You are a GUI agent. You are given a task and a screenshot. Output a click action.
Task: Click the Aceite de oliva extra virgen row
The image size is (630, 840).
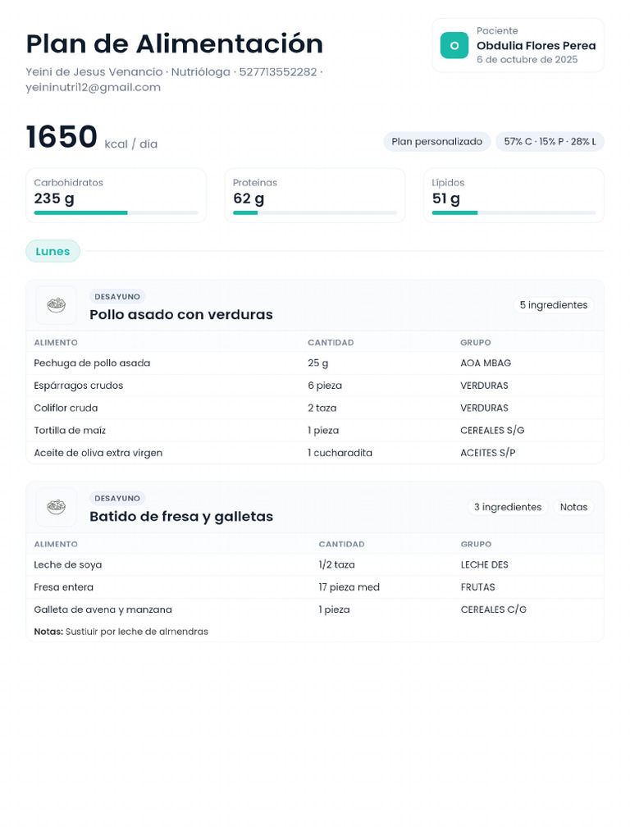pyautogui.click(x=315, y=453)
